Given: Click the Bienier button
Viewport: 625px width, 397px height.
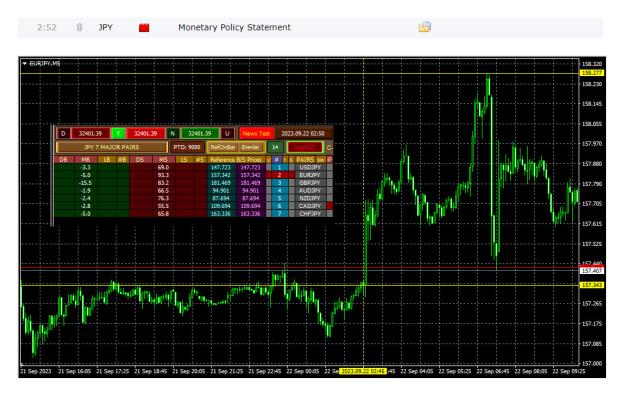Looking at the screenshot, I should pyautogui.click(x=250, y=147).
